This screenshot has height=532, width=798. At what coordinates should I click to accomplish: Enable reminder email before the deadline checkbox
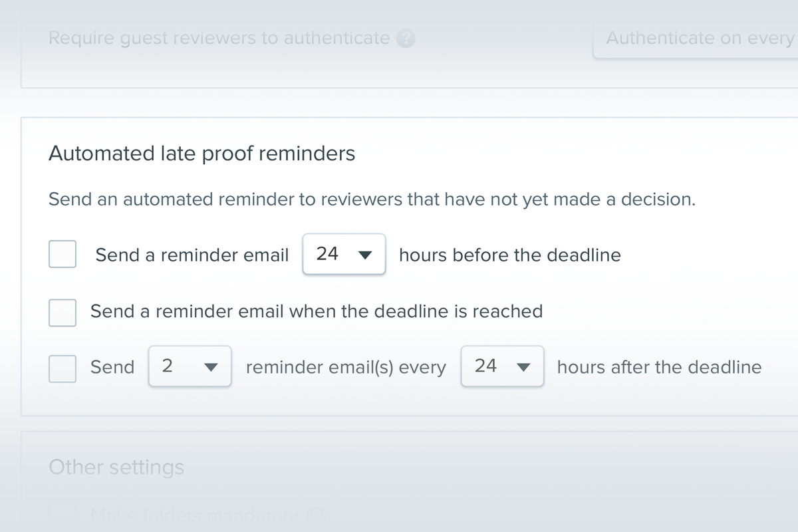[63, 255]
